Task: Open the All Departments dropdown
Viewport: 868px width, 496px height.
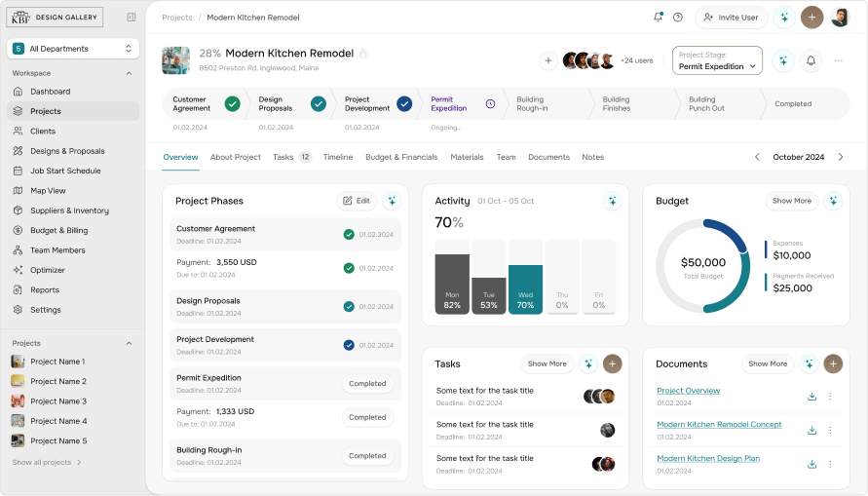Action: (73, 49)
